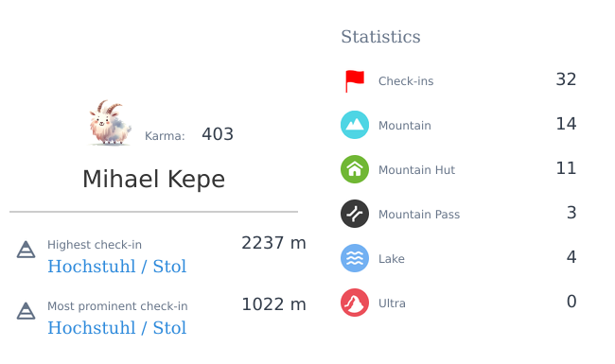Click the Karma value 403
This screenshot has width=615, height=364.
click(x=218, y=134)
